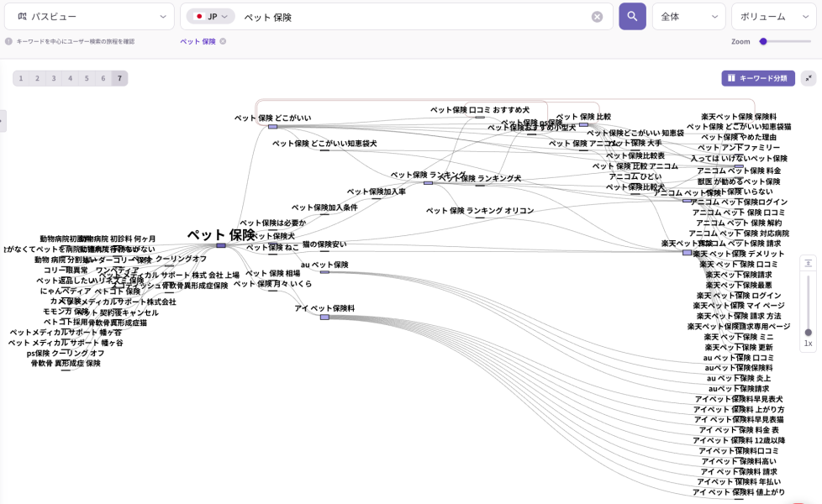Click the node square for アイ ペット保険料
The width and height of the screenshot is (822, 504).
click(324, 318)
